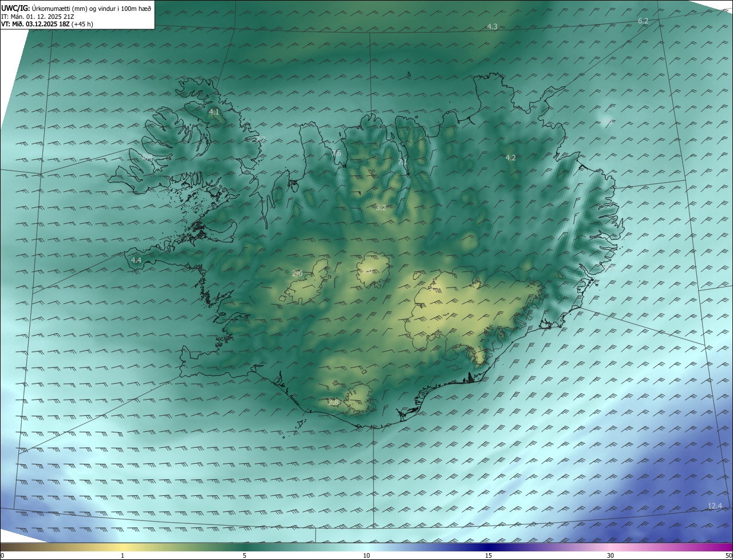Click the 12.4 value label in the southeast corner
Screen dimensions: 733x560
point(715,506)
